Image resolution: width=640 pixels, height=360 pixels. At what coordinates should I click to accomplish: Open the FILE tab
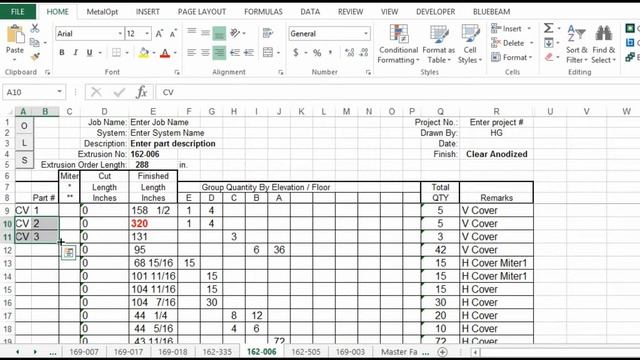(18, 12)
